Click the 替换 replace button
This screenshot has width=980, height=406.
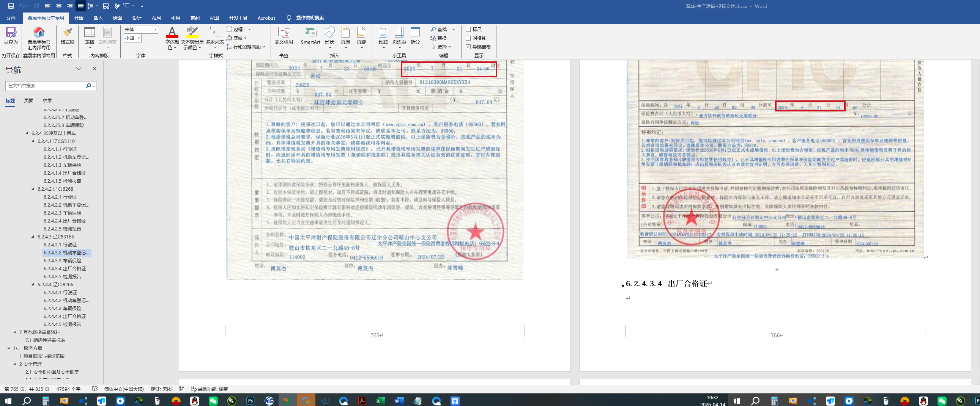pos(439,38)
